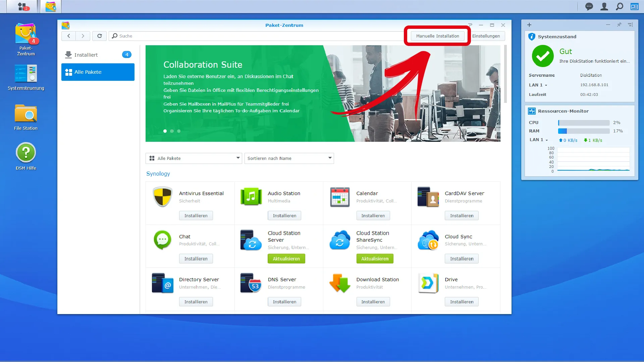Update Cloud Station Server via Aktualisieren
This screenshot has height=362, width=644.
point(286,259)
